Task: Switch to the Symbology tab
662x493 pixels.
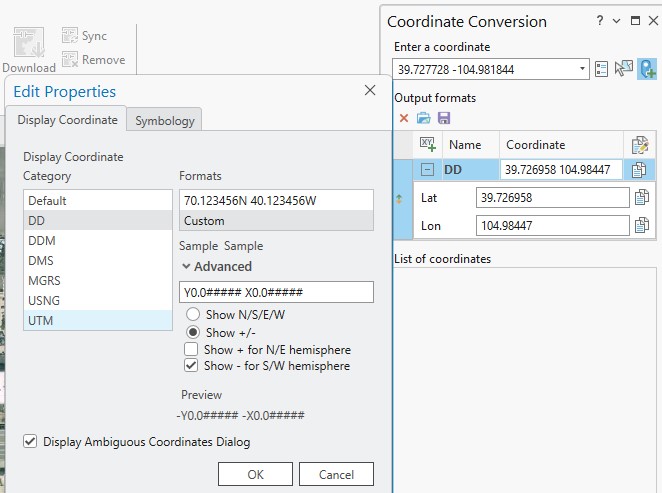Action: [x=165, y=121]
